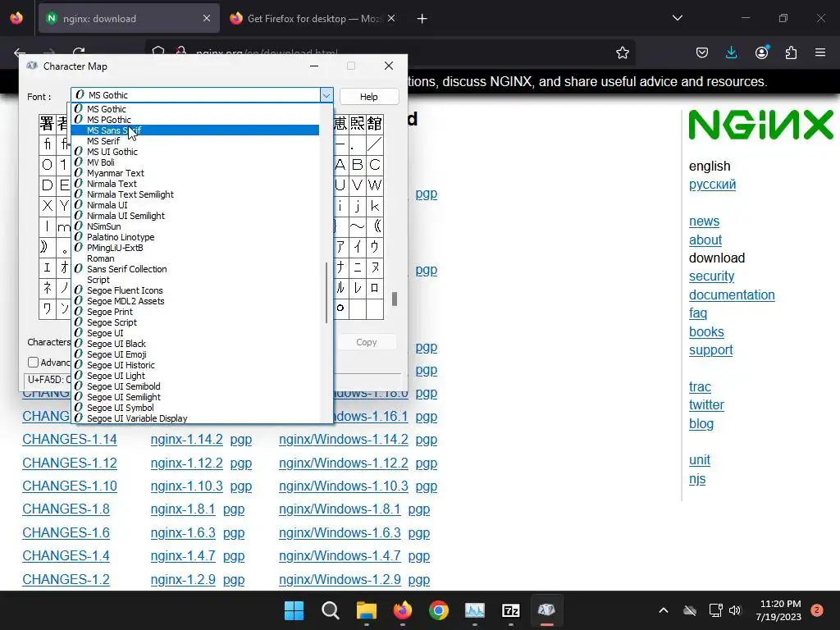
Task: Open the Extensions puzzle icon
Action: click(x=791, y=52)
